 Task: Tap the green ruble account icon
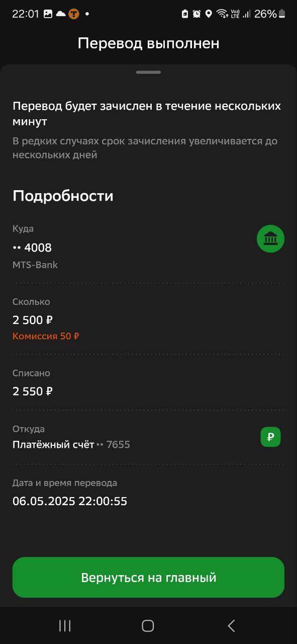[270, 437]
